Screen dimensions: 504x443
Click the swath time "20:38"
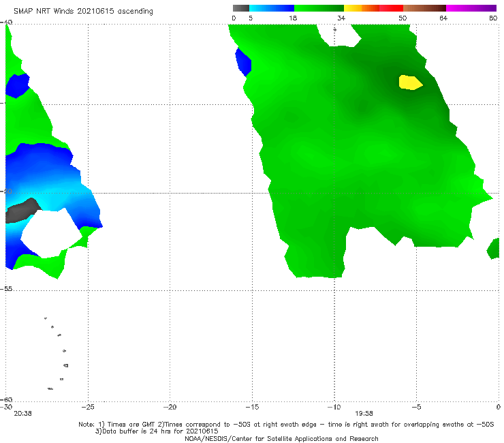[23, 414]
